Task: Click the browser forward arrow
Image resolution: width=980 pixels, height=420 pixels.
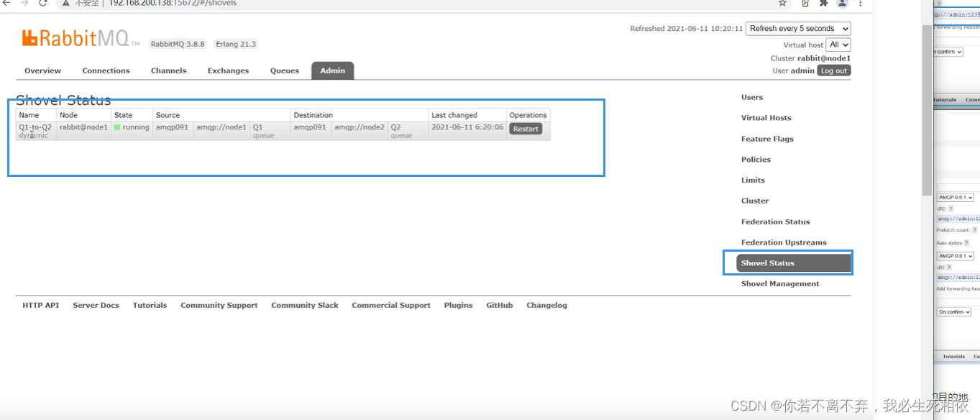Action: click(24, 3)
